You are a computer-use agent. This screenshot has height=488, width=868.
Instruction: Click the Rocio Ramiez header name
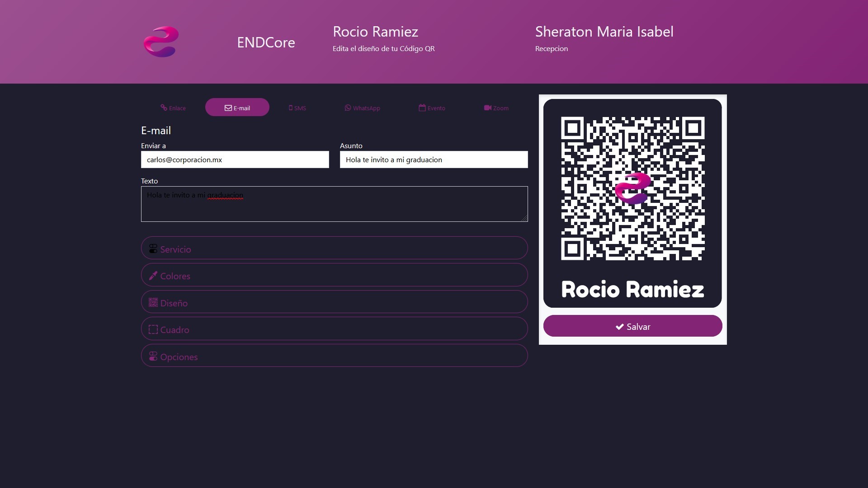pyautogui.click(x=375, y=32)
